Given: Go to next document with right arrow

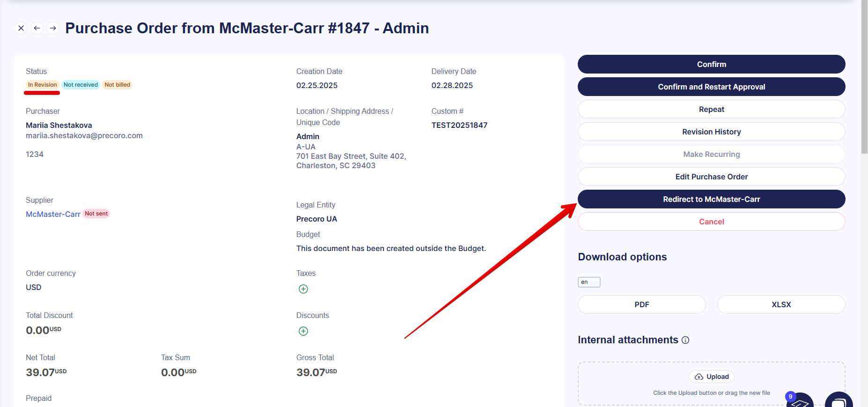Looking at the screenshot, I should click(x=53, y=28).
